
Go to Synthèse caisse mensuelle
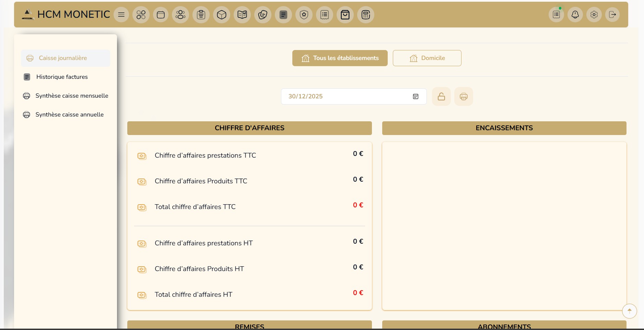pyautogui.click(x=72, y=96)
